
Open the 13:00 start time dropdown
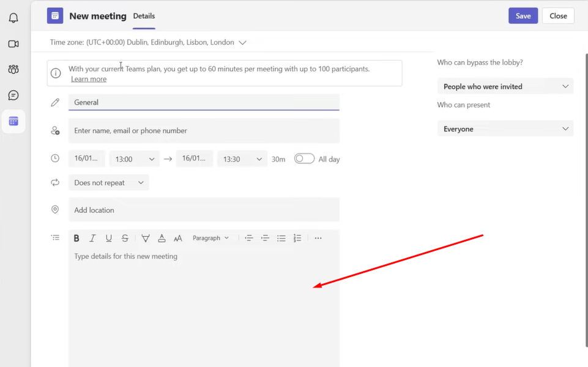(135, 159)
